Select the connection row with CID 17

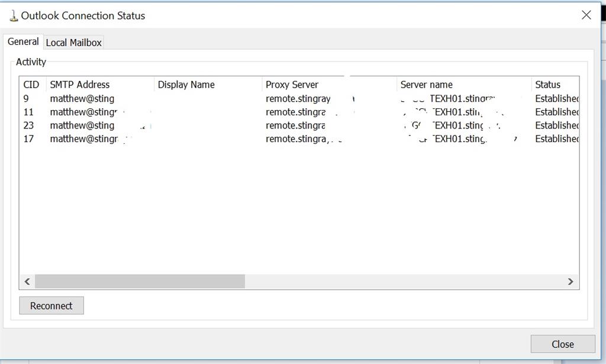[x=299, y=138]
